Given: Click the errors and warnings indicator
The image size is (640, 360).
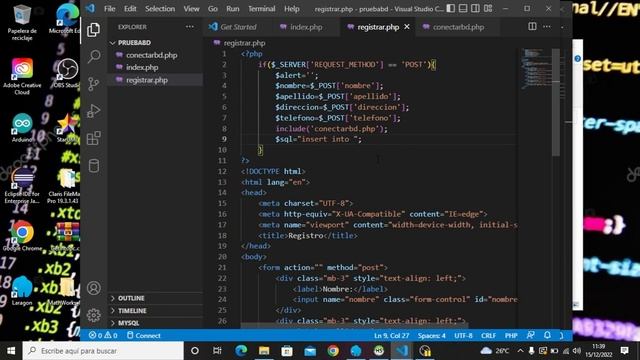Looking at the screenshot, I should coord(103,336).
